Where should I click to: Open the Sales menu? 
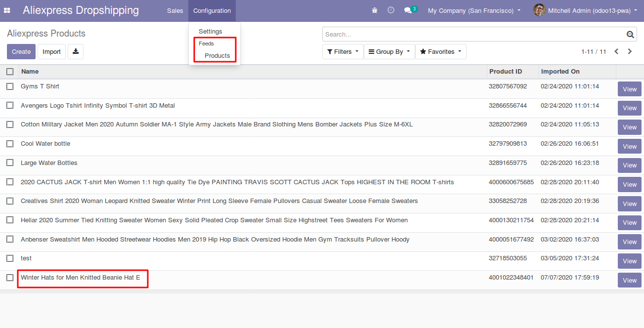click(175, 10)
